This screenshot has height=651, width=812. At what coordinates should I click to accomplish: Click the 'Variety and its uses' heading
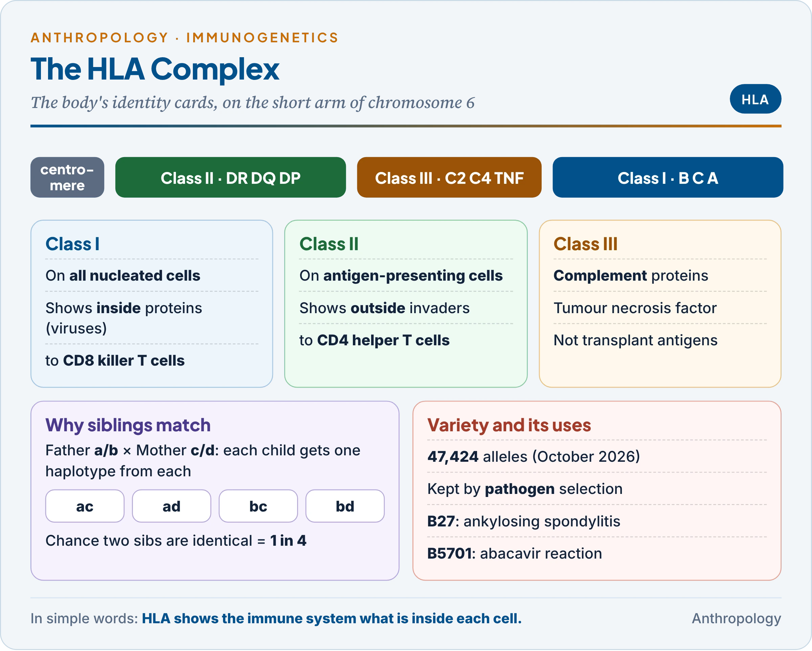click(509, 425)
